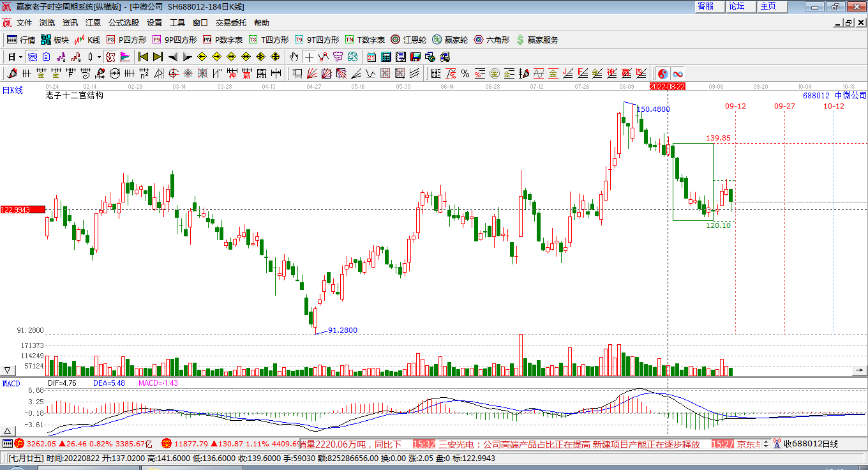The image size is (868, 470).
Task: Click the 150.4800 high price label
Action: pyautogui.click(x=654, y=109)
